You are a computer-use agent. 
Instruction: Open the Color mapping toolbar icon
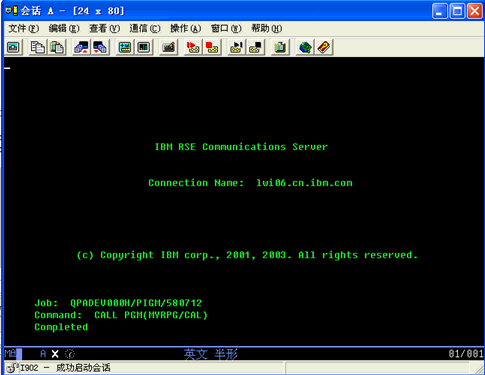[144, 47]
